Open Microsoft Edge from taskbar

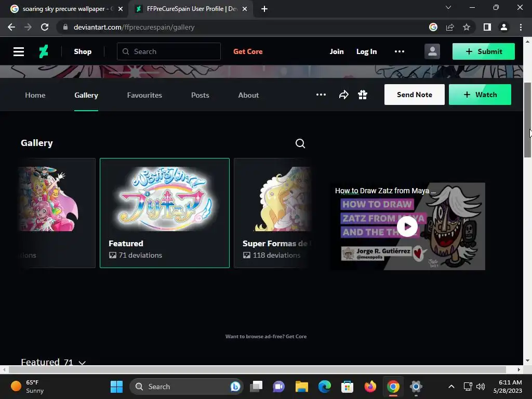tap(324, 387)
